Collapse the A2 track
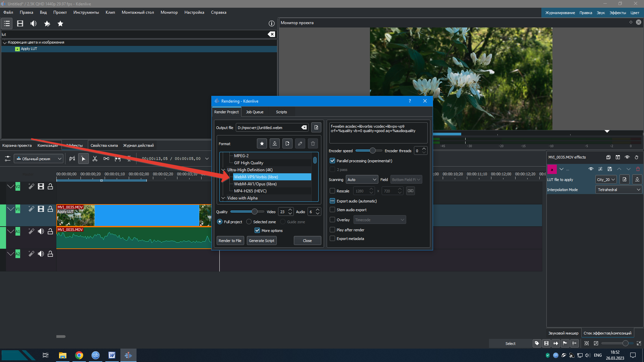The height and width of the screenshot is (362, 644). point(11,254)
